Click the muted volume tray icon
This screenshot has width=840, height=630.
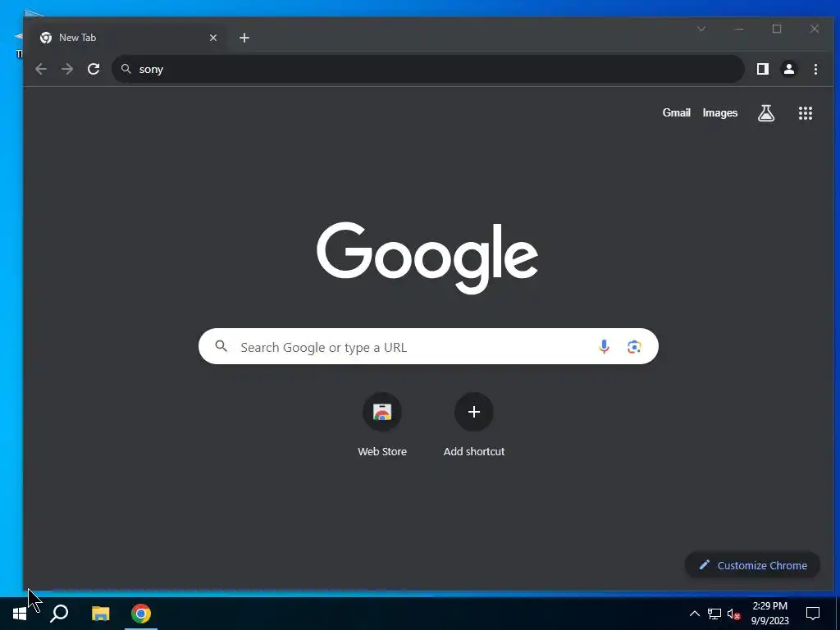tap(733, 614)
